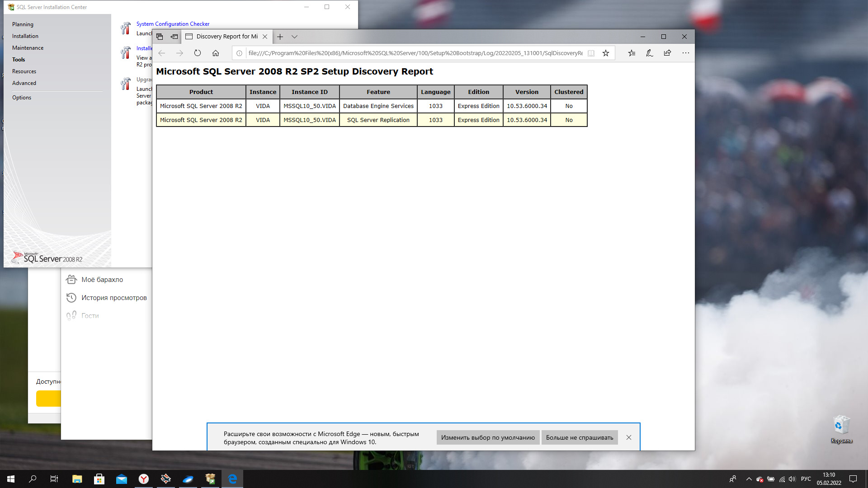Image resolution: width=868 pixels, height=488 pixels.
Task: Open Installation section in Installation Center
Action: (x=25, y=36)
